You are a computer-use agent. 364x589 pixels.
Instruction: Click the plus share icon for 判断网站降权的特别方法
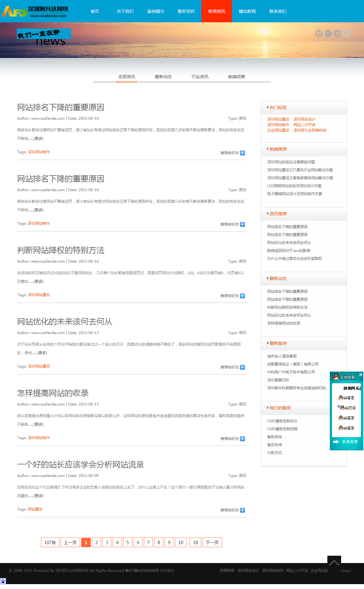coord(242,296)
